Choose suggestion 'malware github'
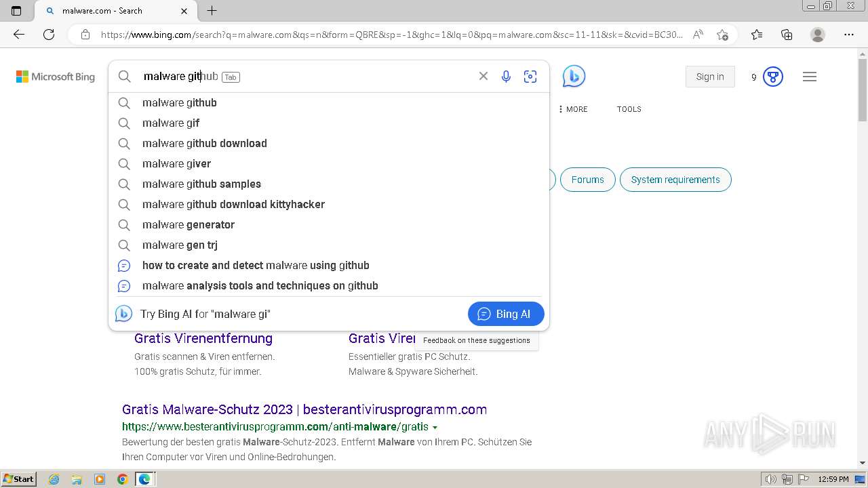Screen dimensions: 868x488 coord(329,103)
